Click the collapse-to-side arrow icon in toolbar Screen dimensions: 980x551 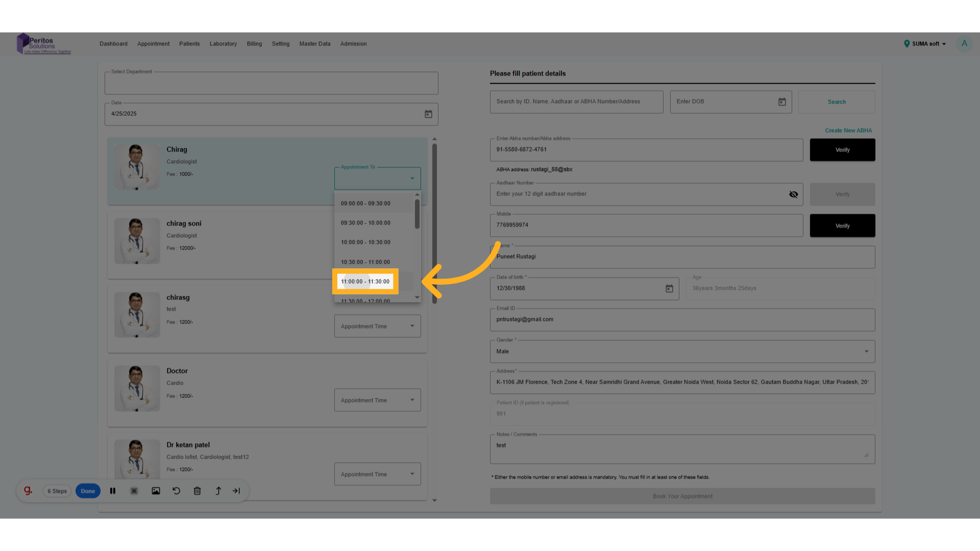(236, 491)
